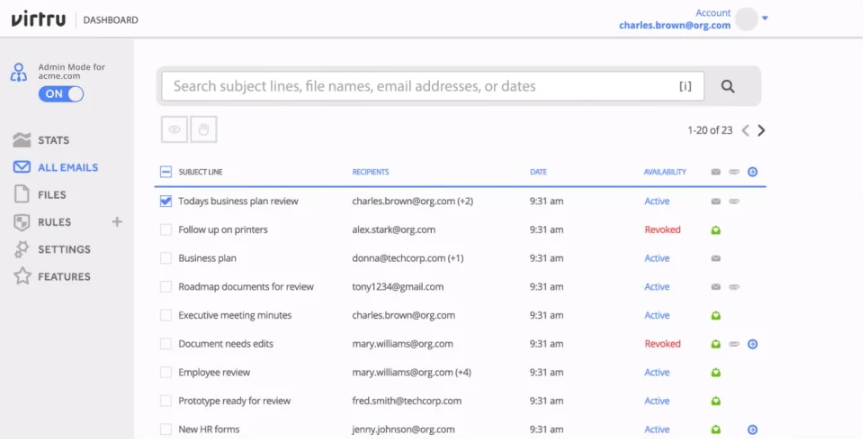Add a new rule with the plus icon
Screen dimensions: 863x439
(x=117, y=222)
